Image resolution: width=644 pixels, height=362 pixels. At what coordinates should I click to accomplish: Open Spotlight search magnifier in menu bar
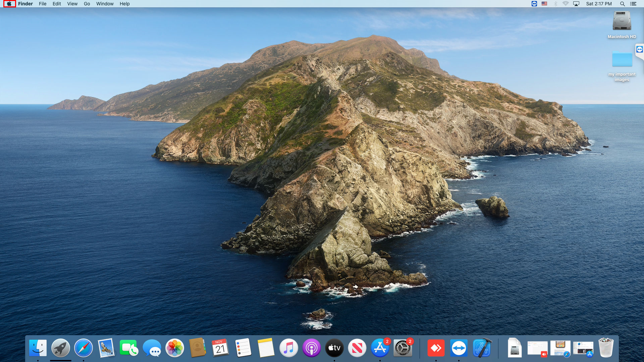(x=622, y=4)
